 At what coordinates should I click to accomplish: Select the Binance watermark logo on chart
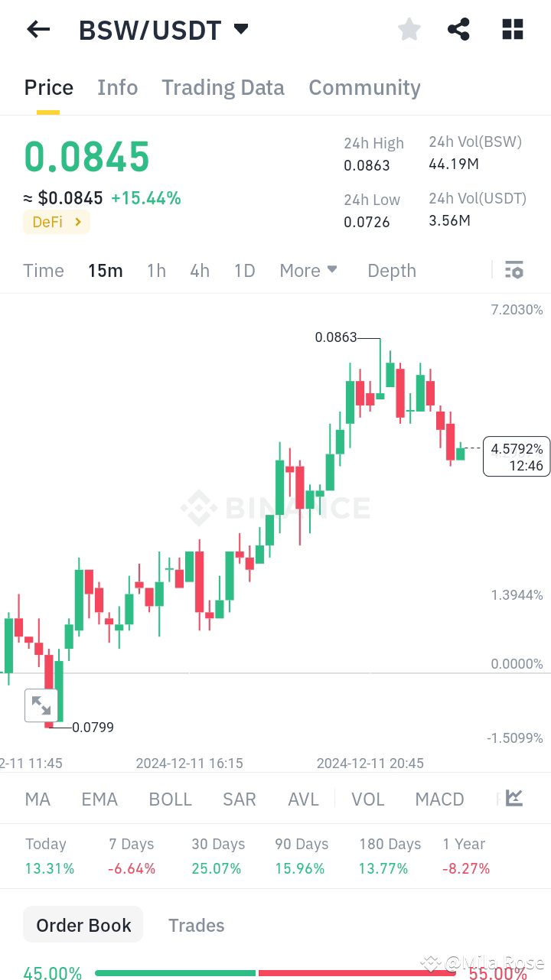point(275,507)
